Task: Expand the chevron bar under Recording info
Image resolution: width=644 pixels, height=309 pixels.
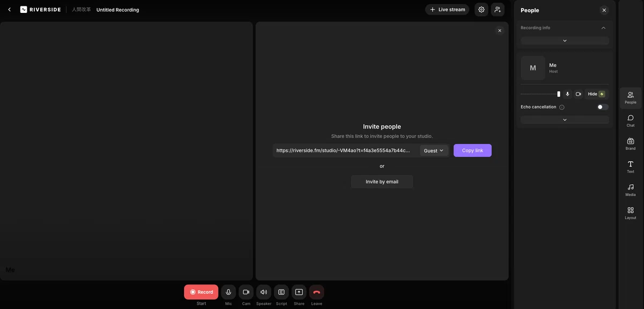Action: point(565,41)
